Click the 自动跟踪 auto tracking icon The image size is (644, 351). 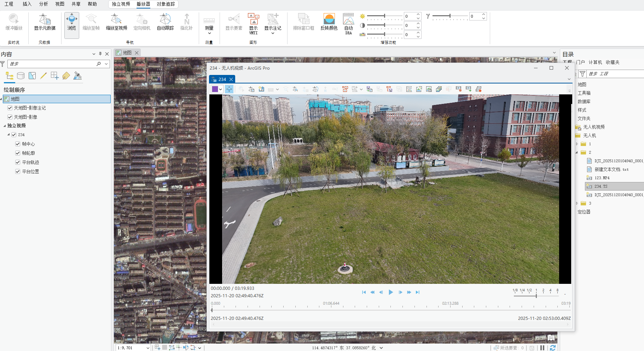coord(165,22)
